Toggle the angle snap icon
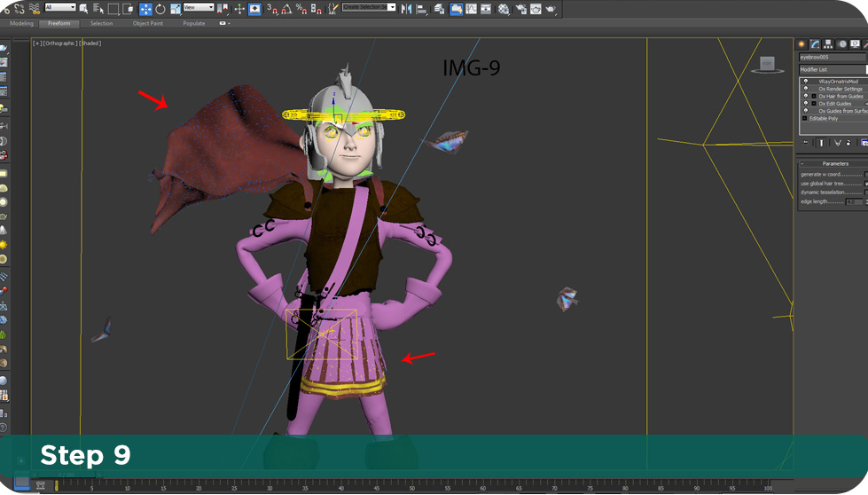868x495 pixels. point(286,9)
